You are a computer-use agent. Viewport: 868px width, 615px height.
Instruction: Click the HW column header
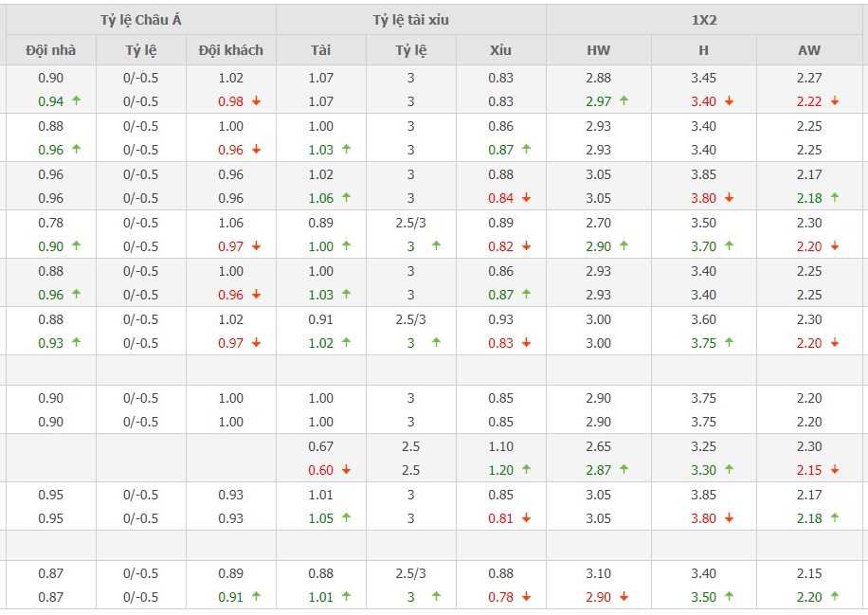click(599, 50)
